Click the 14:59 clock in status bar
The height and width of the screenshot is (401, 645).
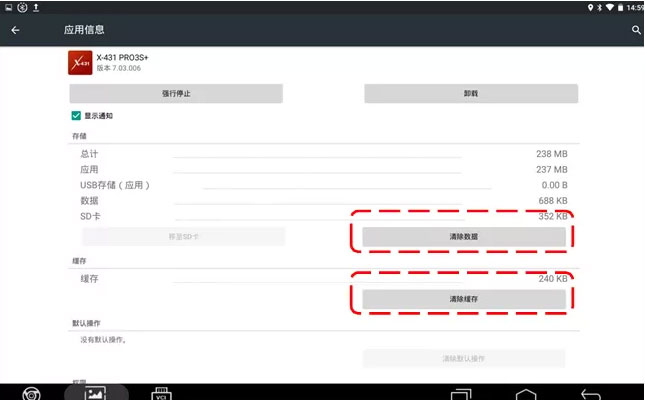tap(635, 8)
